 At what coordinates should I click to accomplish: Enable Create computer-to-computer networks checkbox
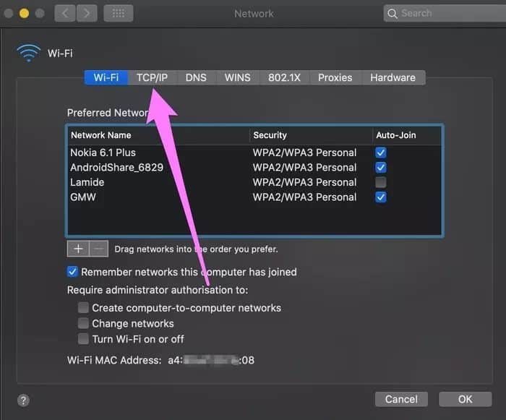point(83,308)
